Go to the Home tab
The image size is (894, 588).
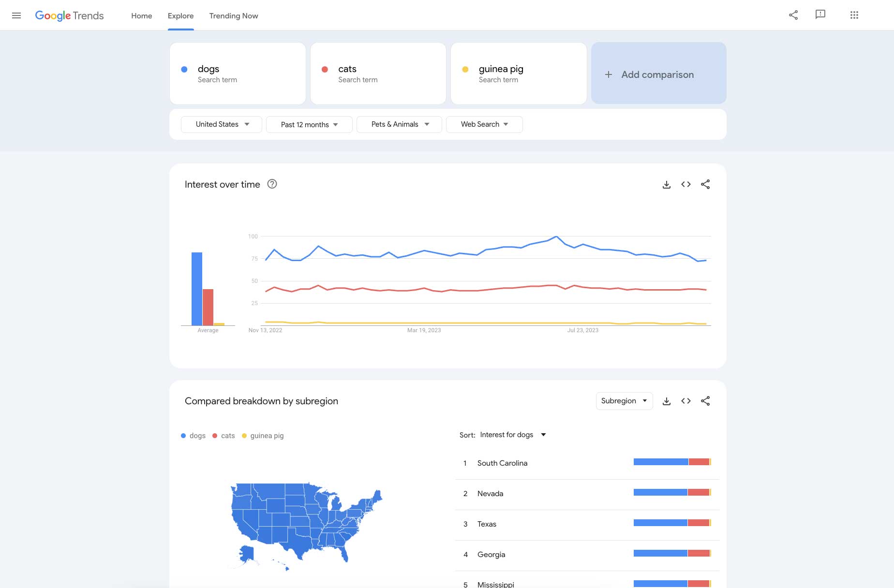pyautogui.click(x=141, y=15)
